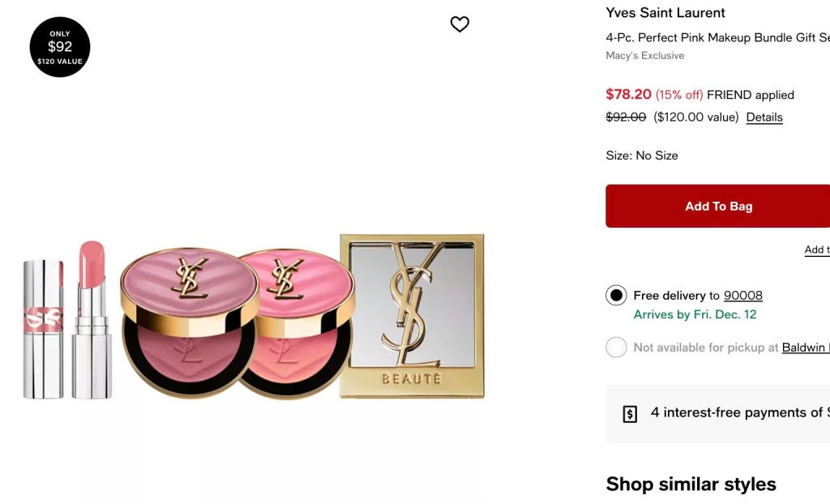Click the open pink lipstick bullet

coord(91,319)
